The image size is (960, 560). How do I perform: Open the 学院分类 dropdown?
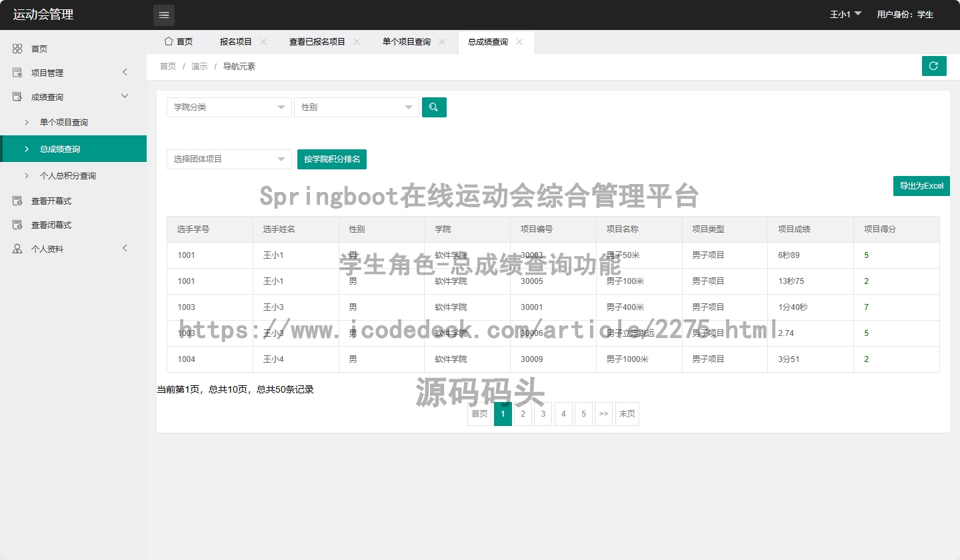tap(229, 107)
